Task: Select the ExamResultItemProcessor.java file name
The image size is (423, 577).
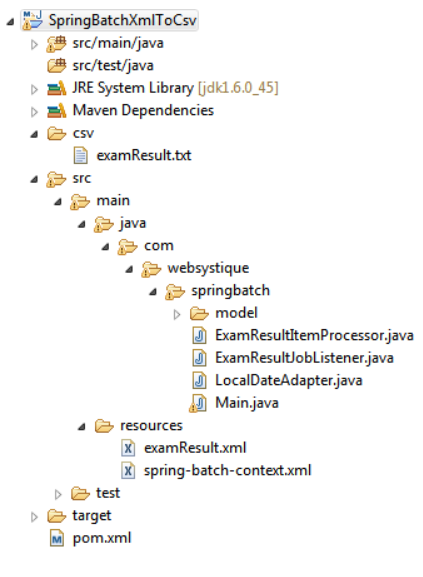Action: [x=314, y=336]
